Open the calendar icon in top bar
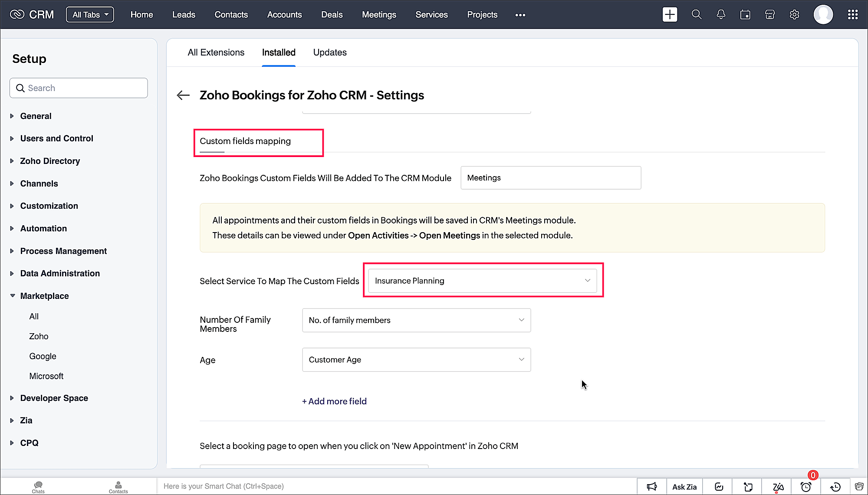This screenshot has height=495, width=868. pos(745,15)
